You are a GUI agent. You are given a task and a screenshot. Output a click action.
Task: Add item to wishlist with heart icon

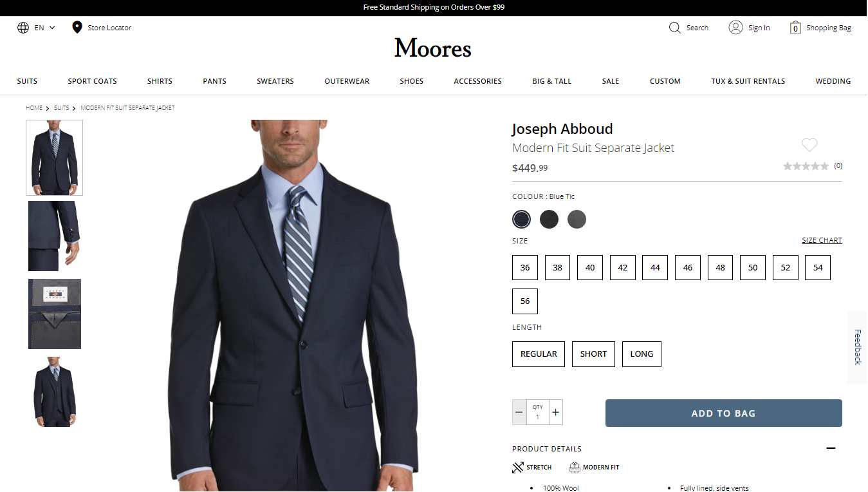coord(809,145)
